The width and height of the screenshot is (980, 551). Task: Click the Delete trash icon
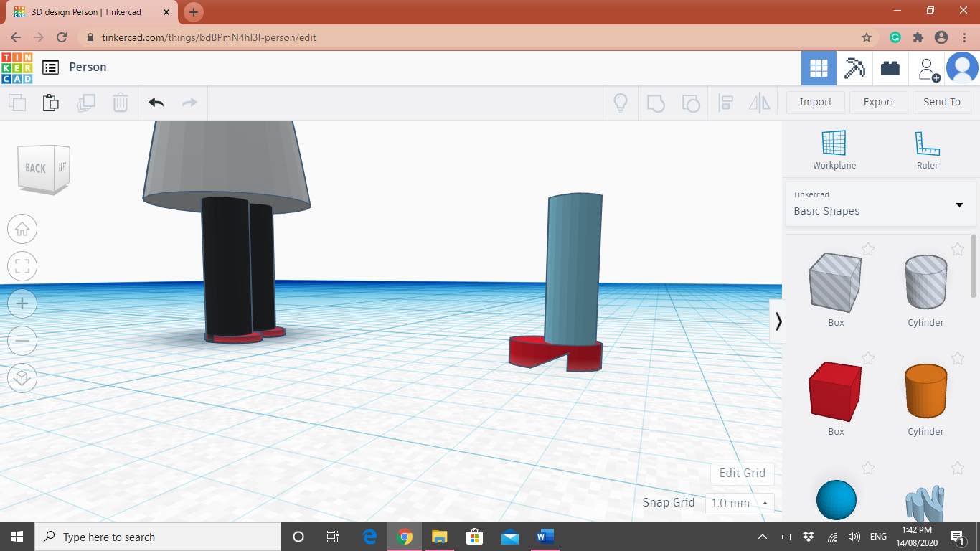tap(121, 103)
